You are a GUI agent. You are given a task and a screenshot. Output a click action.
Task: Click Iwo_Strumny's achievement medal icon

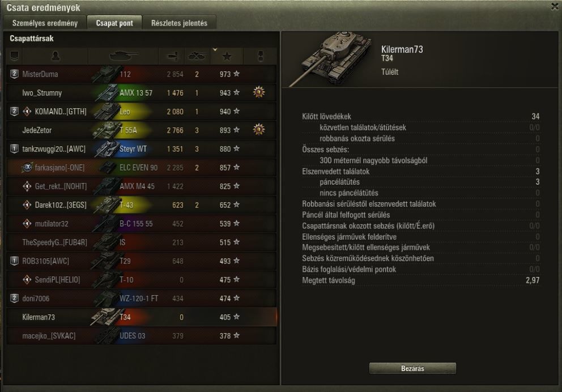tap(259, 92)
